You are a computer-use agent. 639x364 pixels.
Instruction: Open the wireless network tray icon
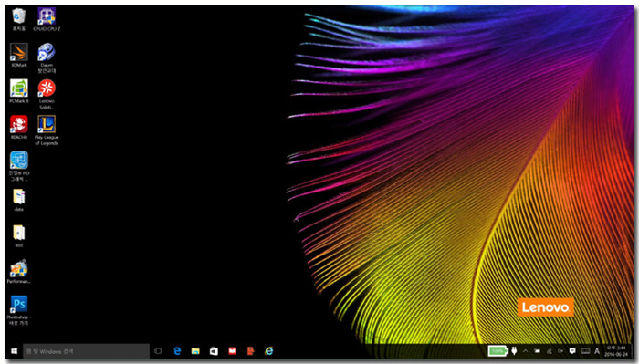[x=549, y=351]
